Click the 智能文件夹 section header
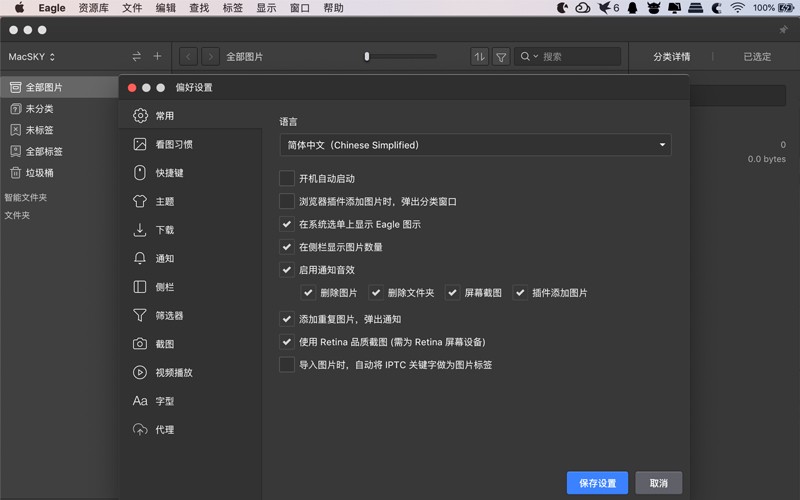 pyautogui.click(x=26, y=197)
